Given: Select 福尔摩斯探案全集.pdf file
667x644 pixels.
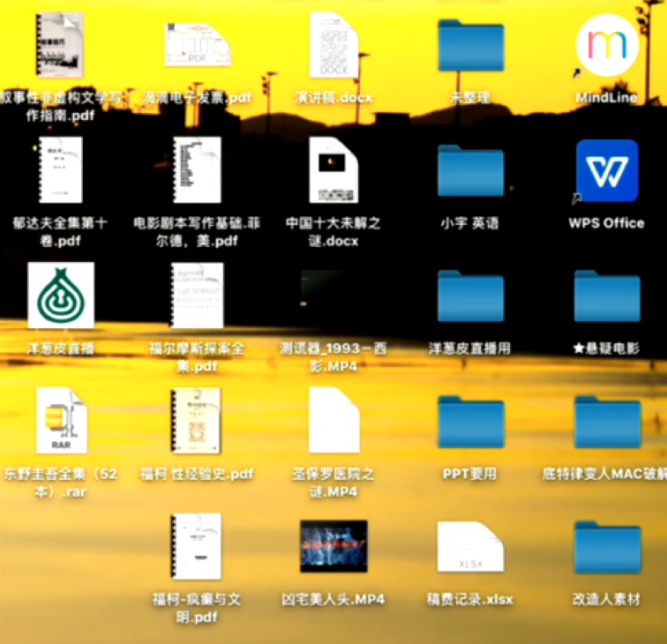Looking at the screenshot, I should pos(197,296).
